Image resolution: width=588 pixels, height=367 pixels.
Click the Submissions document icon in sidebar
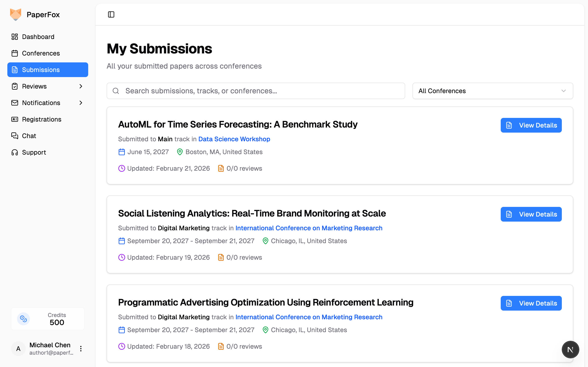pyautogui.click(x=14, y=70)
